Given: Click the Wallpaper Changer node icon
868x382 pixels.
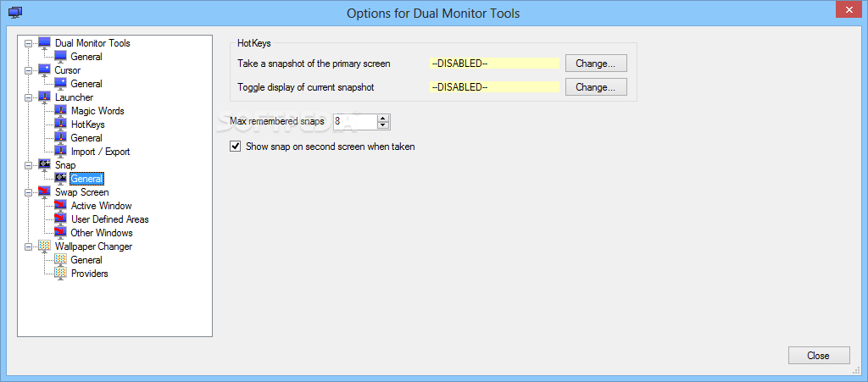Looking at the screenshot, I should pyautogui.click(x=44, y=246).
